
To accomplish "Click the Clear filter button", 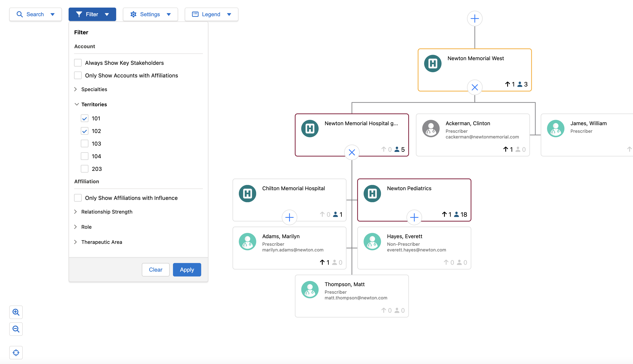I will coord(156,270).
